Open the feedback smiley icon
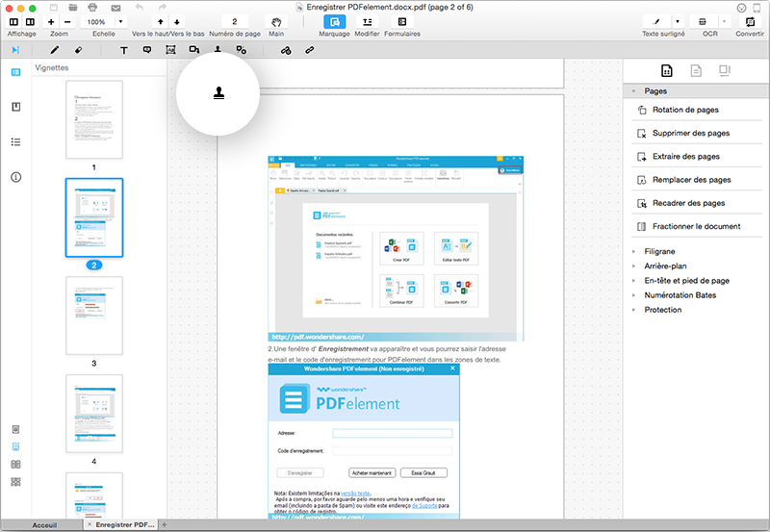The image size is (770, 532). 741,8
